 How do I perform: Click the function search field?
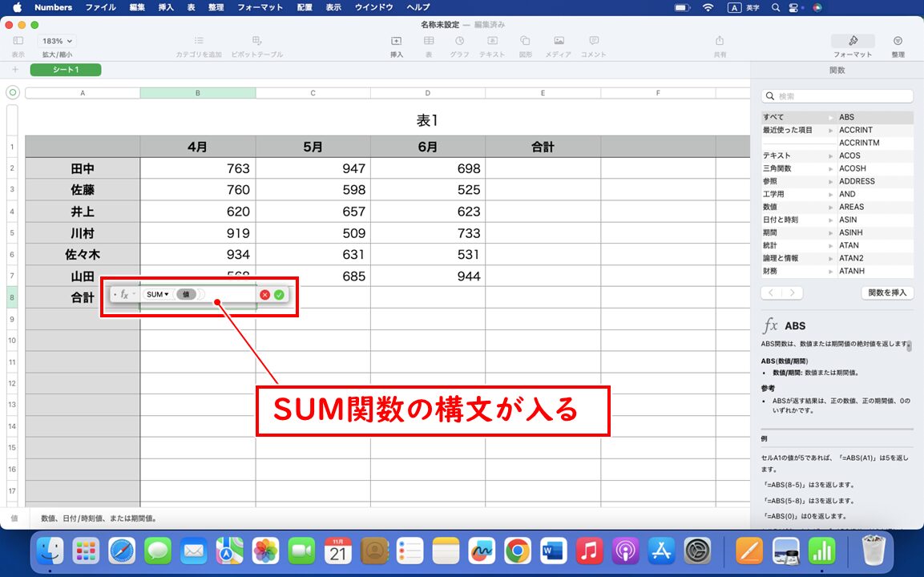pyautogui.click(x=837, y=95)
